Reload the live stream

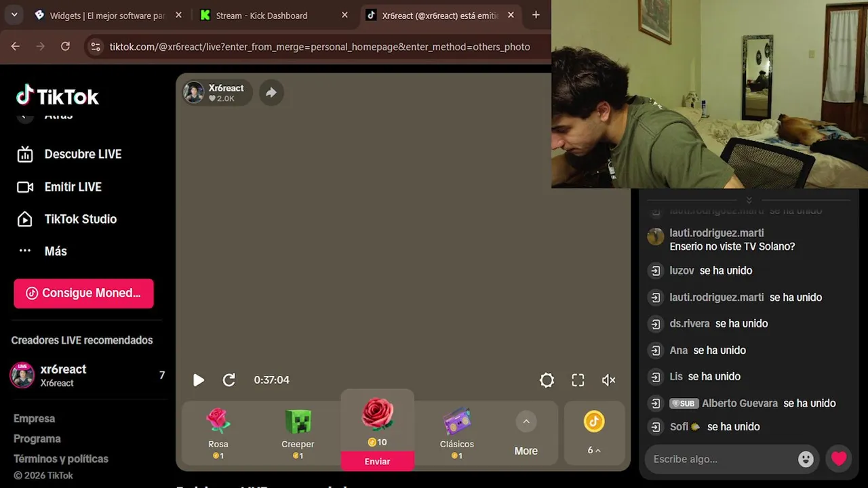click(x=229, y=380)
